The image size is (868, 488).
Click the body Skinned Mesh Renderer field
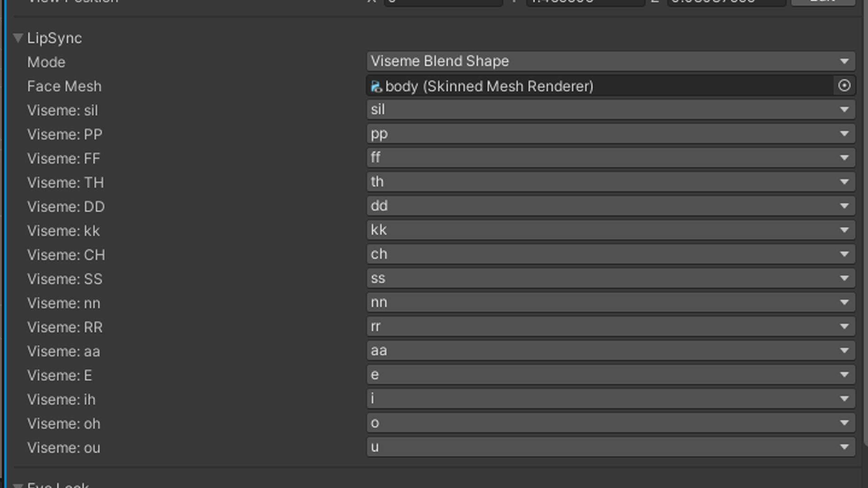(x=588, y=86)
